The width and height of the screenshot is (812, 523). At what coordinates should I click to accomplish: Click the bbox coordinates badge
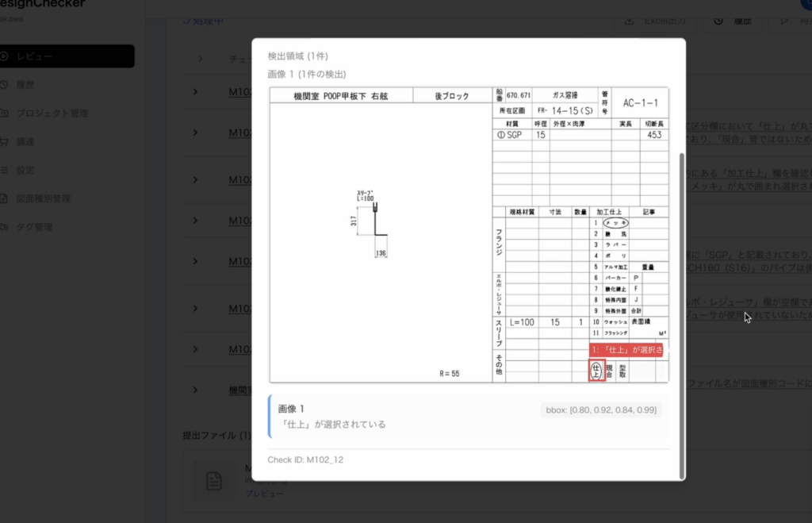click(x=602, y=410)
